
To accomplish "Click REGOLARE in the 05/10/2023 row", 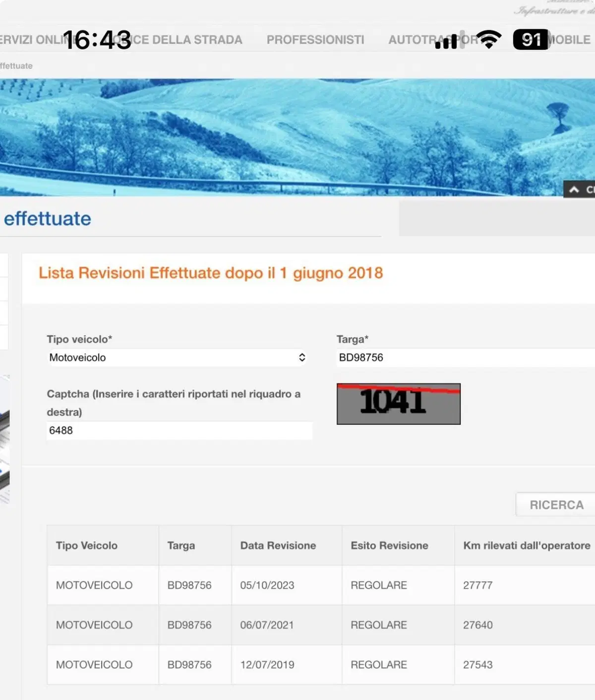I will click(379, 585).
